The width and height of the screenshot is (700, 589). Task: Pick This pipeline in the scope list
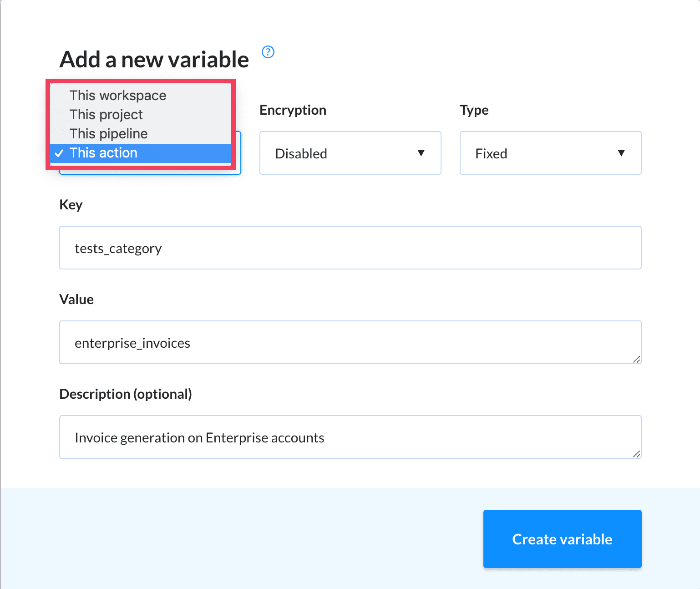[x=109, y=134]
